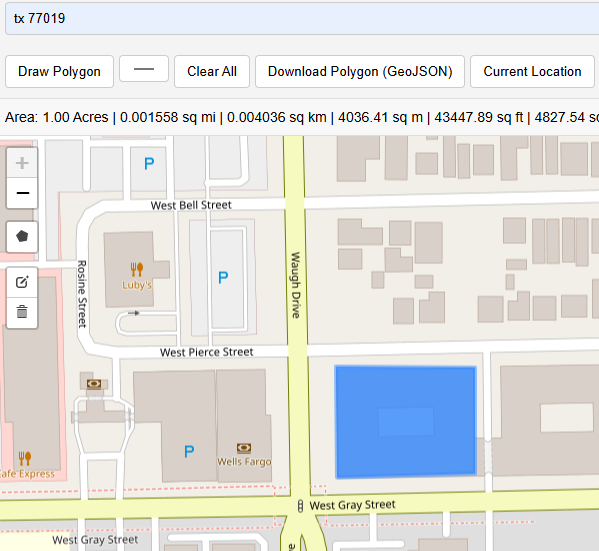
Task: Select the pentagon polygon draw tool
Action: 22,237
